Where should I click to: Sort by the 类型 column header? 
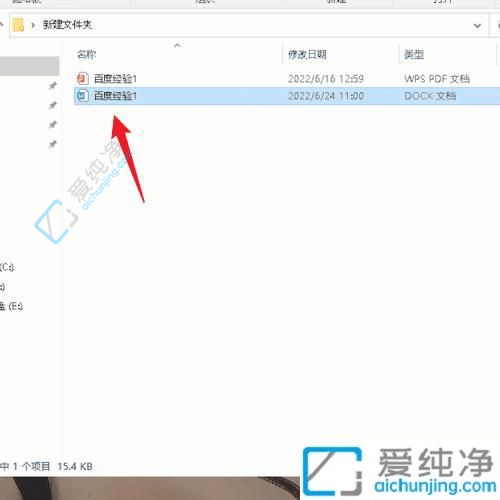pyautogui.click(x=414, y=54)
